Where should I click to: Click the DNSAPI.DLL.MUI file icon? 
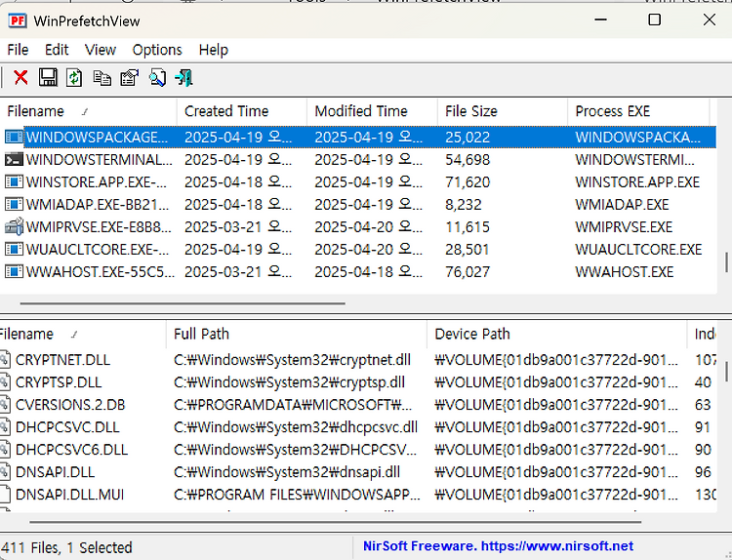5,495
